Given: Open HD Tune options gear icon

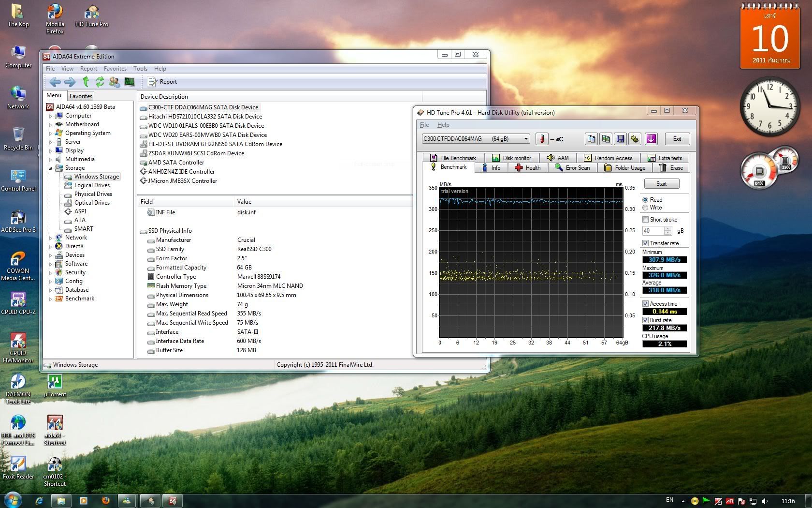Looking at the screenshot, I should pos(635,139).
